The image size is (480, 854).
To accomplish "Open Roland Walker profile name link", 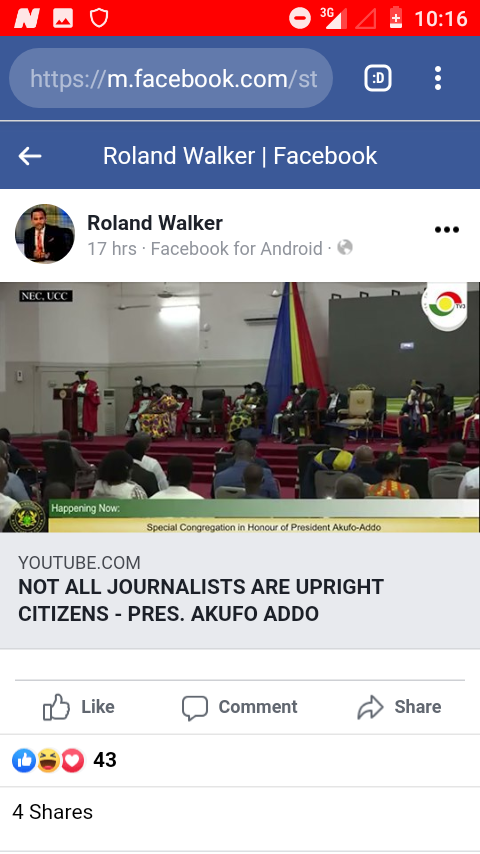I will pos(155,223).
